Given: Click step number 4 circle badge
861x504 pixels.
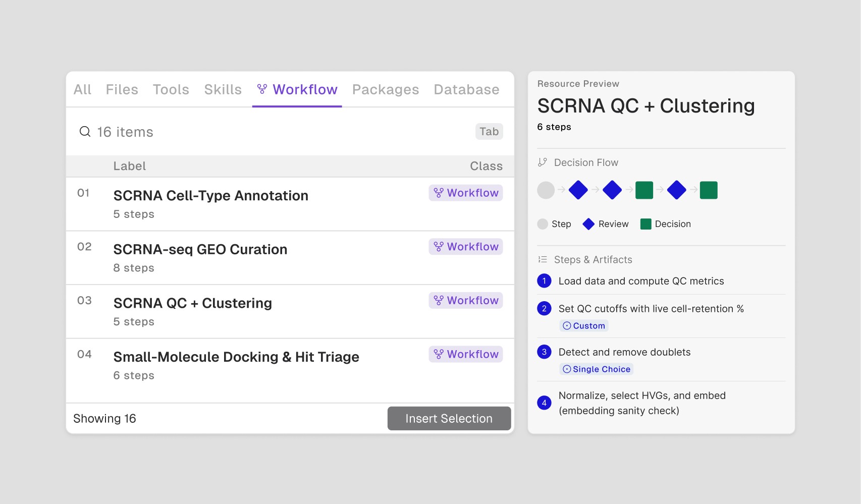Looking at the screenshot, I should click(x=544, y=403).
